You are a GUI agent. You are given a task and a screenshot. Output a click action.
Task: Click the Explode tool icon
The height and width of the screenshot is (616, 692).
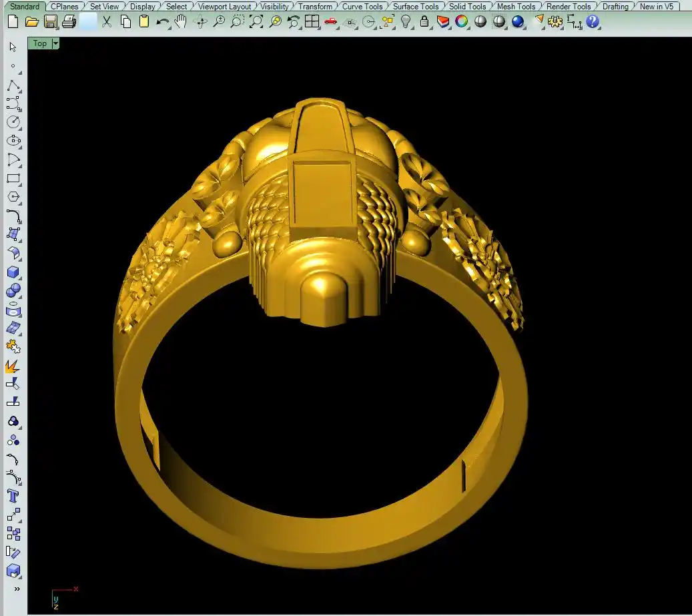(x=13, y=366)
